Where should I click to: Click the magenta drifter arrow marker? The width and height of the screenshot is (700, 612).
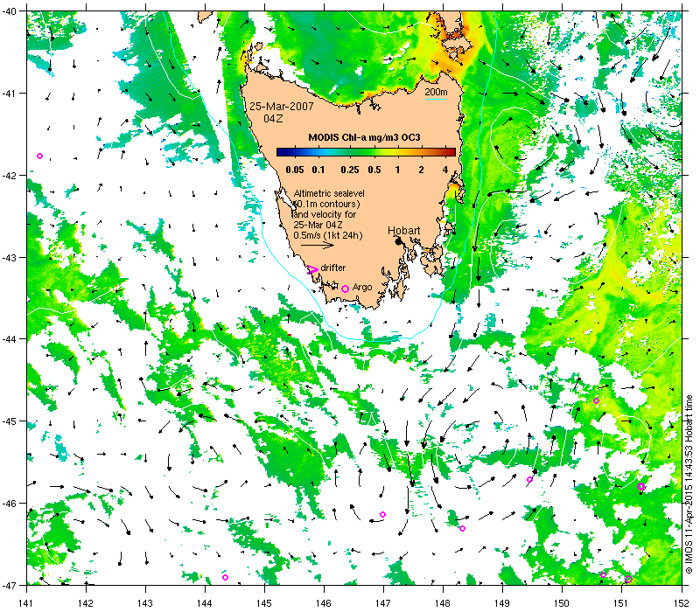312,269
